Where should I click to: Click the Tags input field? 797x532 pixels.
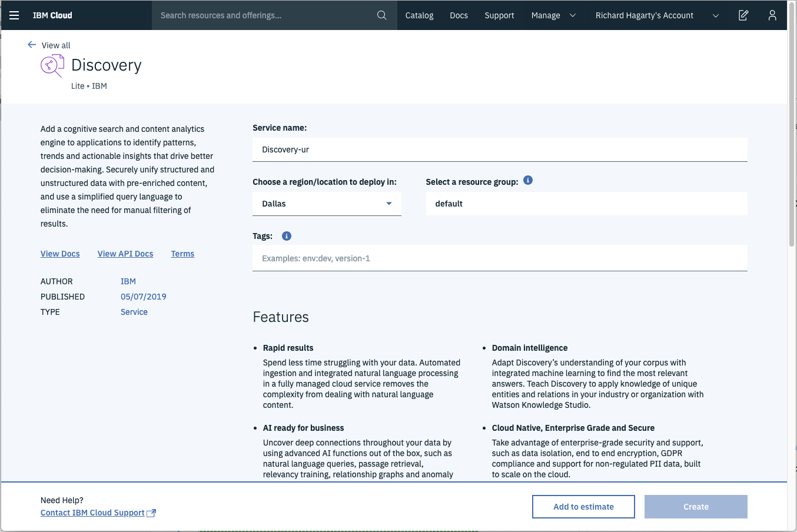(x=500, y=258)
